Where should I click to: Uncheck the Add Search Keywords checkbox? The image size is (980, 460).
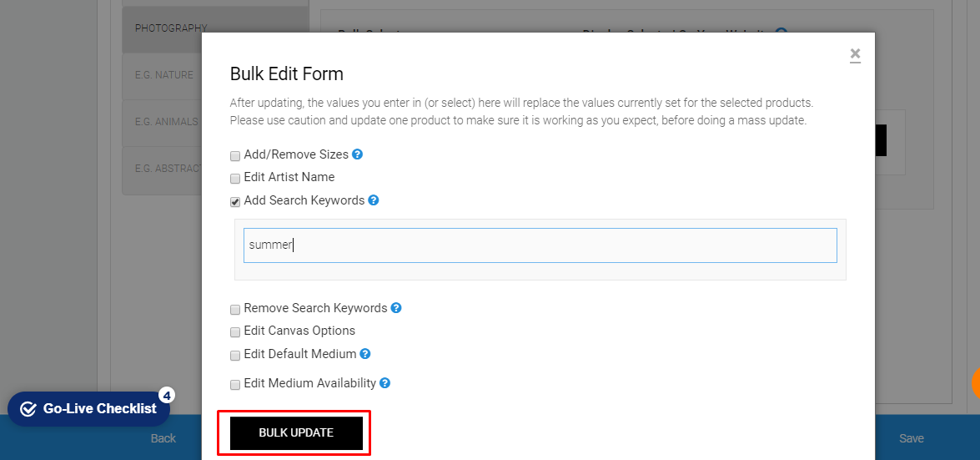click(235, 201)
